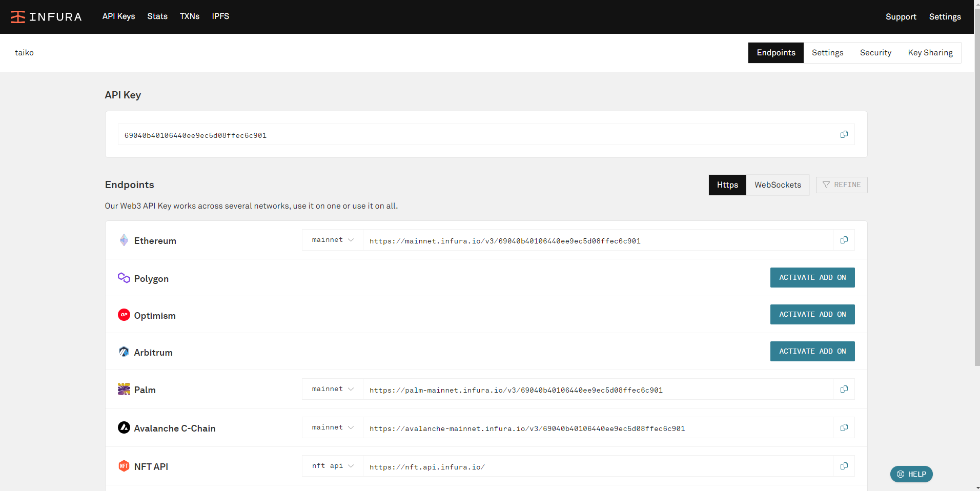This screenshot has width=980, height=491.
Task: Copy the Palm endpoint URL
Action: [844, 389]
